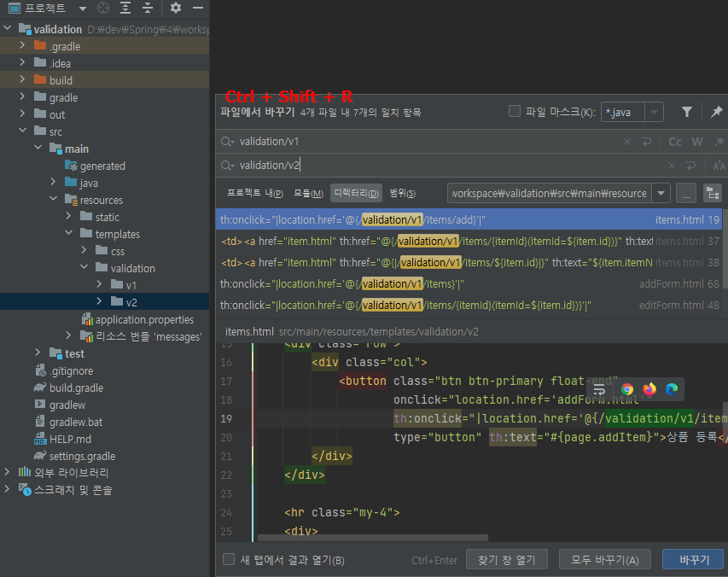Browse directory with ellipsis button
The width and height of the screenshot is (728, 577).
(686, 193)
